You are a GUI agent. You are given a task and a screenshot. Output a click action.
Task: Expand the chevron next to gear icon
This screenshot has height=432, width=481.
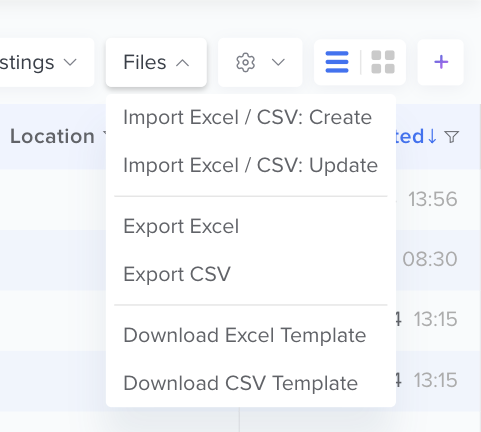[x=278, y=62]
